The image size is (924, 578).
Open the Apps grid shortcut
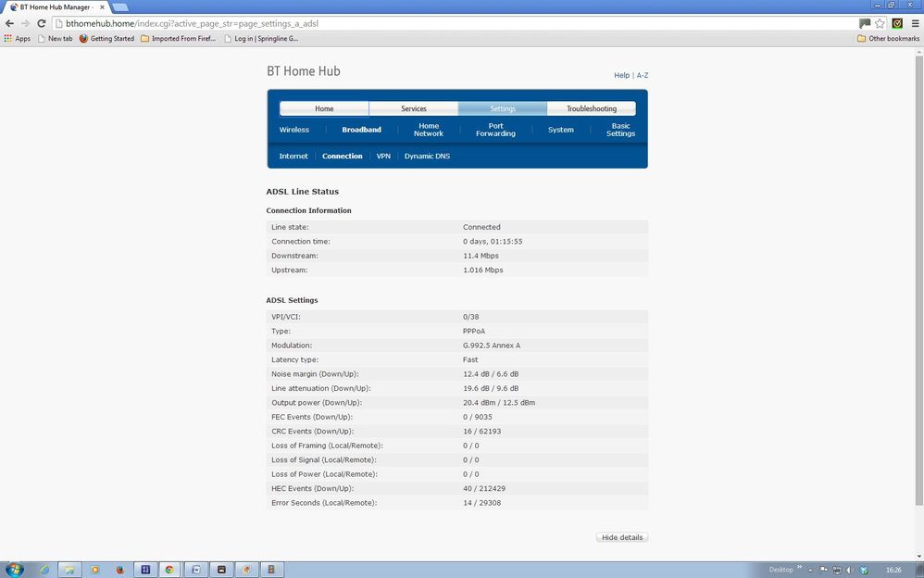17,38
